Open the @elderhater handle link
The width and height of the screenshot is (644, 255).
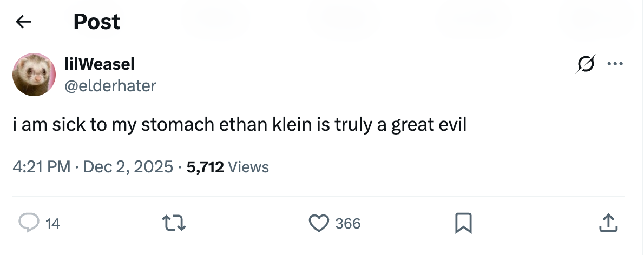pos(110,85)
